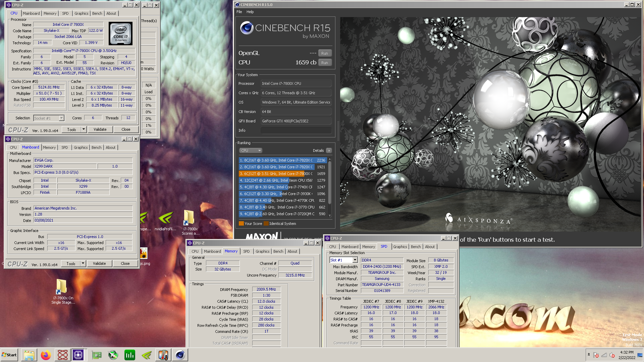Click the taskbar clock showing 4:32 PM
This screenshot has width=644, height=362.
point(627,355)
